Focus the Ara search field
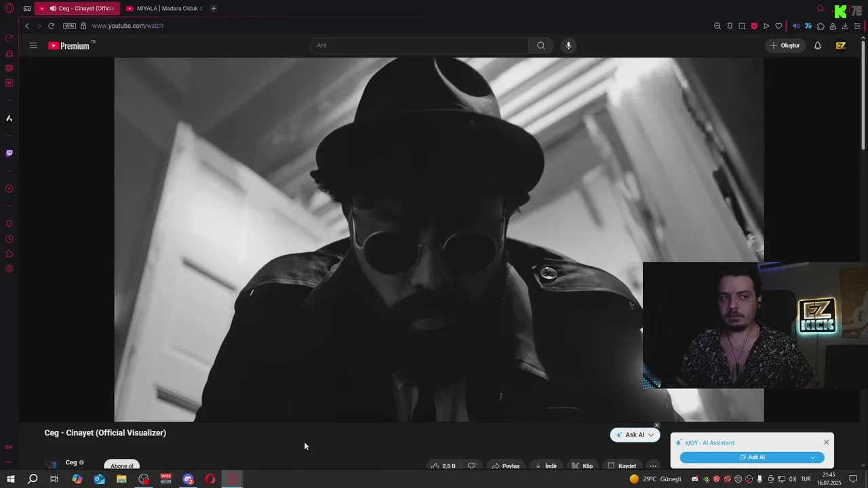868x488 pixels. click(419, 45)
